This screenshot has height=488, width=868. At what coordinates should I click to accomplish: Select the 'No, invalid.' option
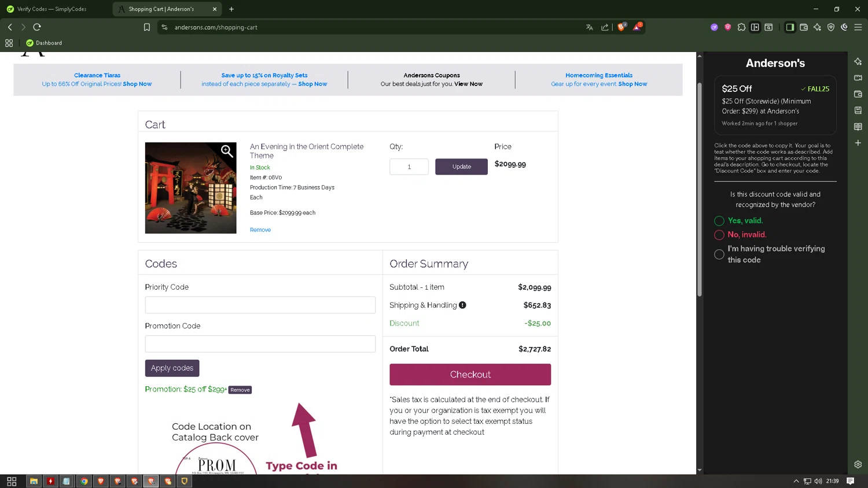click(719, 235)
